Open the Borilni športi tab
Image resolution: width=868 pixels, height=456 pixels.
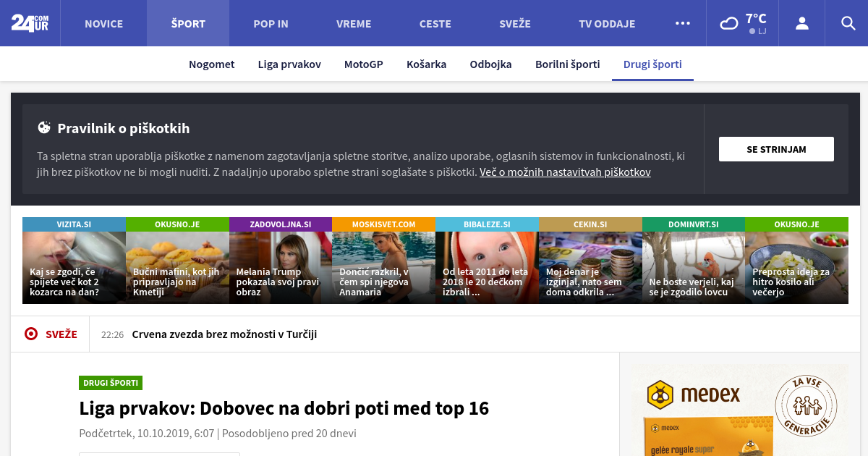[567, 64]
